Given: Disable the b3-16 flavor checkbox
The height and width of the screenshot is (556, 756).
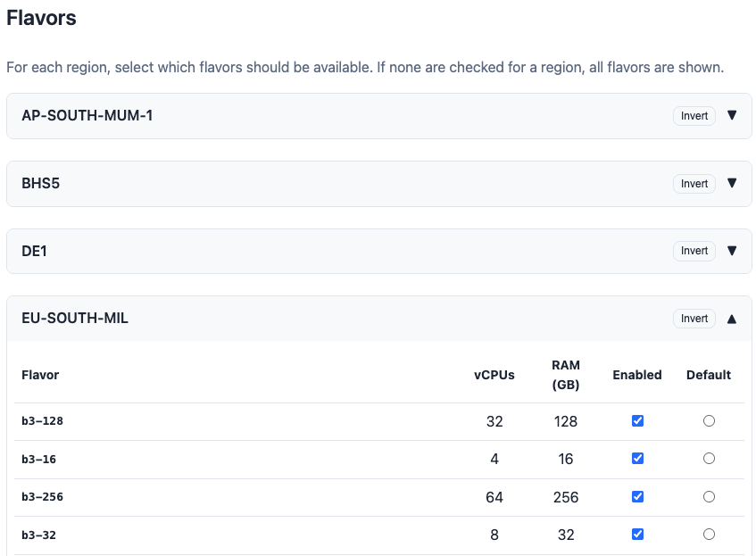Looking at the screenshot, I should tap(637, 459).
